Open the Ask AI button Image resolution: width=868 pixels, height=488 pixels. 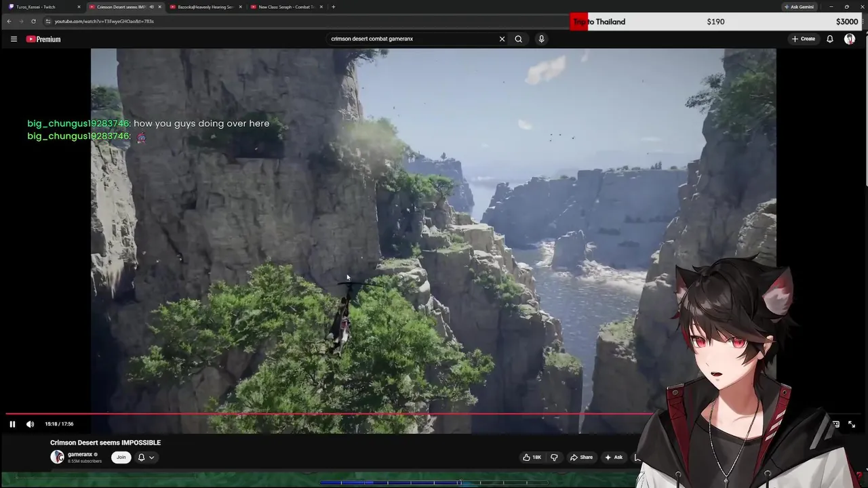coord(614,457)
